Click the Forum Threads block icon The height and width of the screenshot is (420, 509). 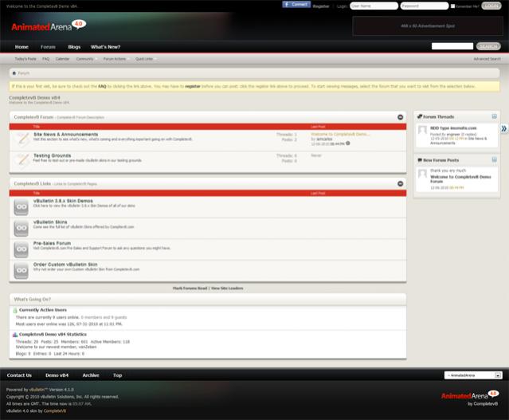click(420, 116)
